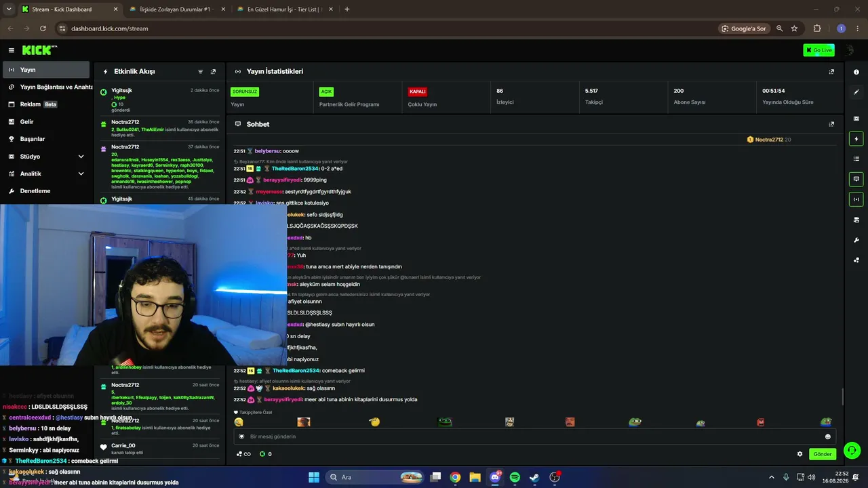Open Steam from the taskbar

(x=534, y=477)
